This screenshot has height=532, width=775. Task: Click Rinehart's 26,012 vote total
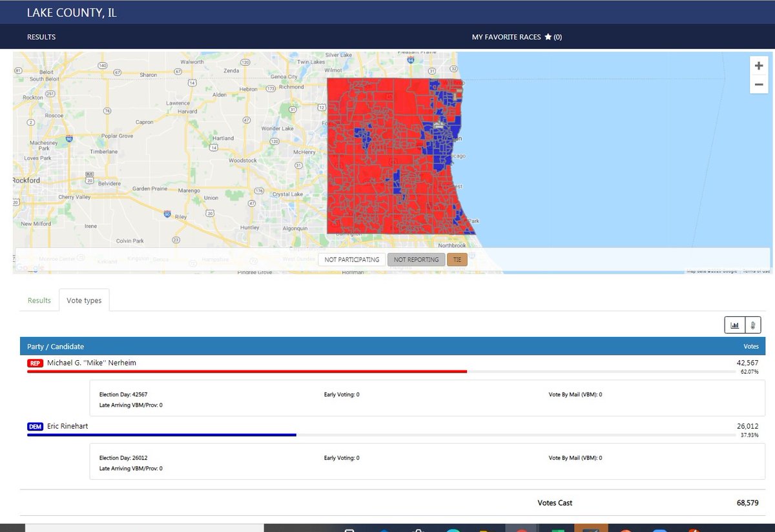click(x=747, y=426)
